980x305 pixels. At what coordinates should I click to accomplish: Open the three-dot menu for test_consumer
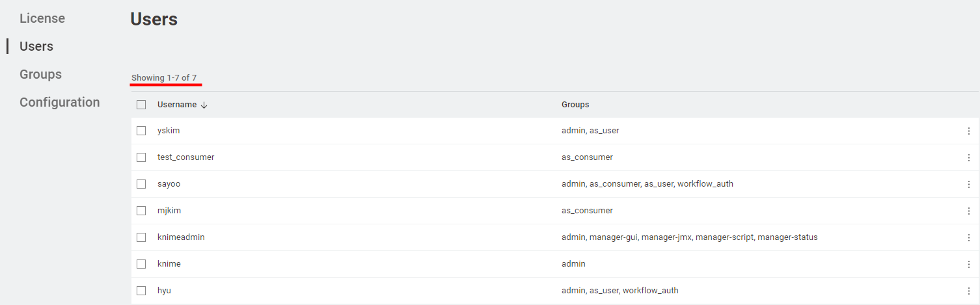pyautogui.click(x=968, y=157)
